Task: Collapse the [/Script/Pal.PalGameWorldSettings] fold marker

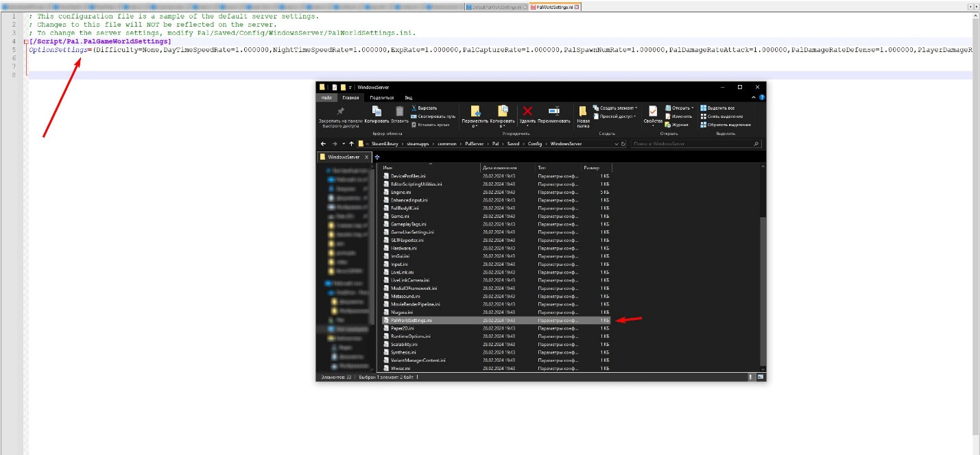Action: pyautogui.click(x=26, y=42)
